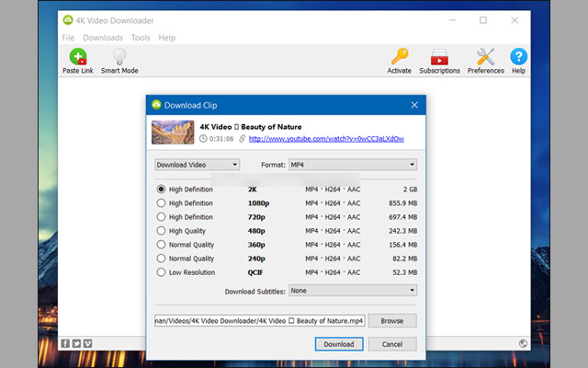Expand the Download Video dropdown

(x=197, y=165)
